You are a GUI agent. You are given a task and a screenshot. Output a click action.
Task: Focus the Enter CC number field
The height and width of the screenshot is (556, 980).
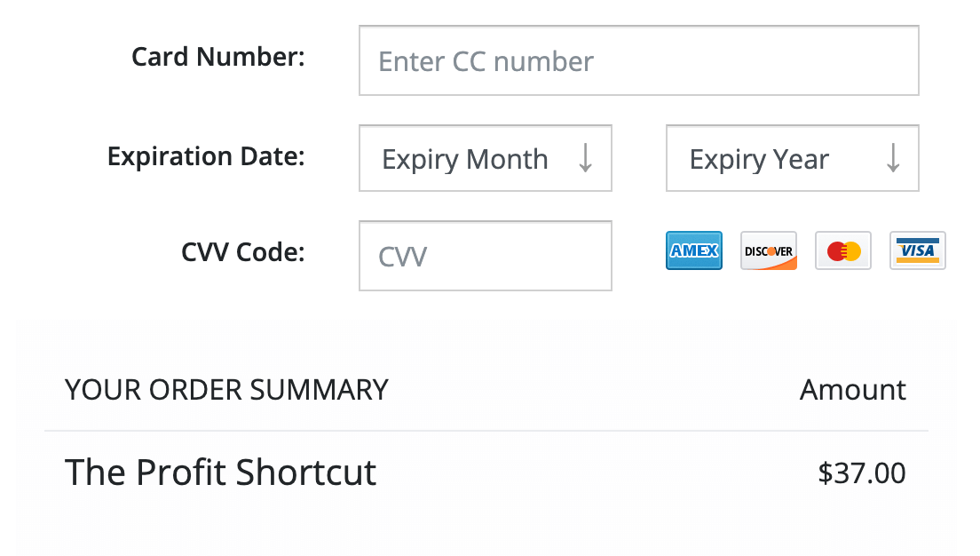tap(639, 60)
